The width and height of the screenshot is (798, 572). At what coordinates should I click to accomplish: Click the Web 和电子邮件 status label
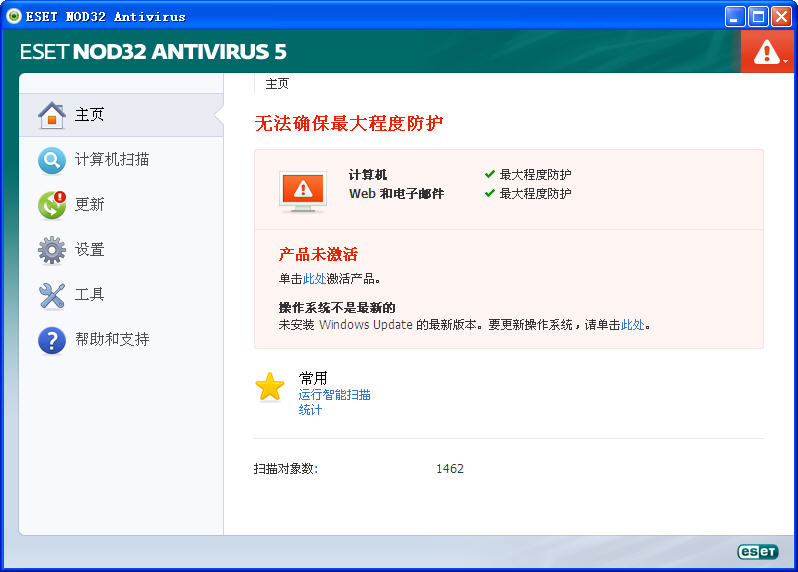point(396,194)
